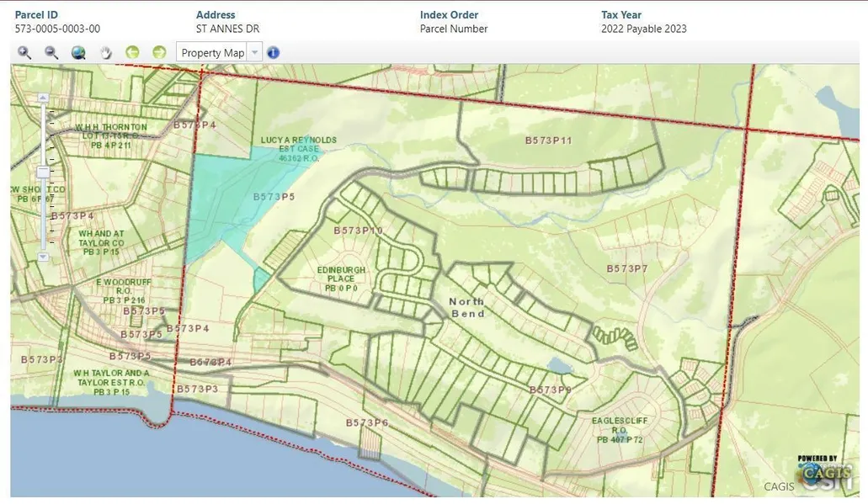The image size is (868, 504).
Task: Open the blue info icon
Action: [274, 53]
